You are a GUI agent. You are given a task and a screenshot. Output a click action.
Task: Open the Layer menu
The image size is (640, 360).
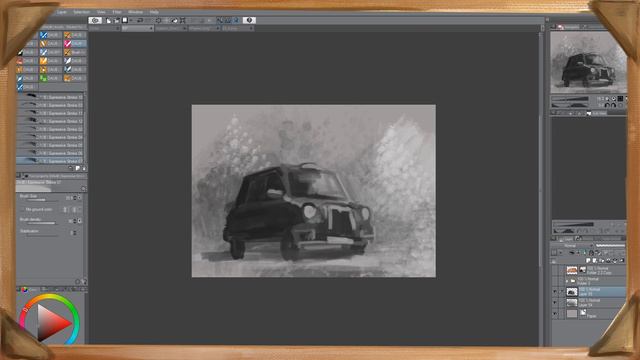point(62,12)
